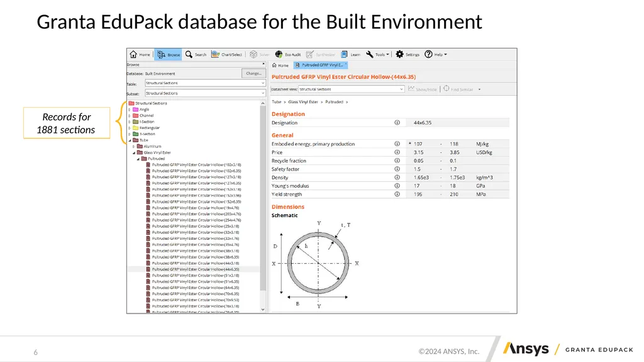
Task: Click the Tube breadcrumb link
Action: pyautogui.click(x=277, y=102)
